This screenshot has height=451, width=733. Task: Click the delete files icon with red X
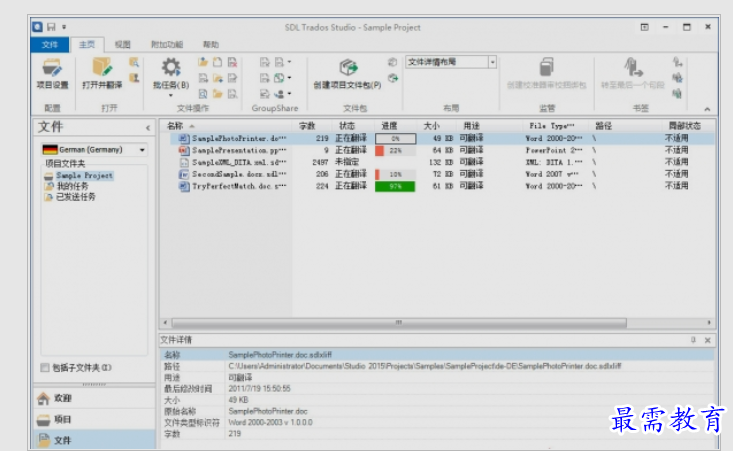coord(232,62)
